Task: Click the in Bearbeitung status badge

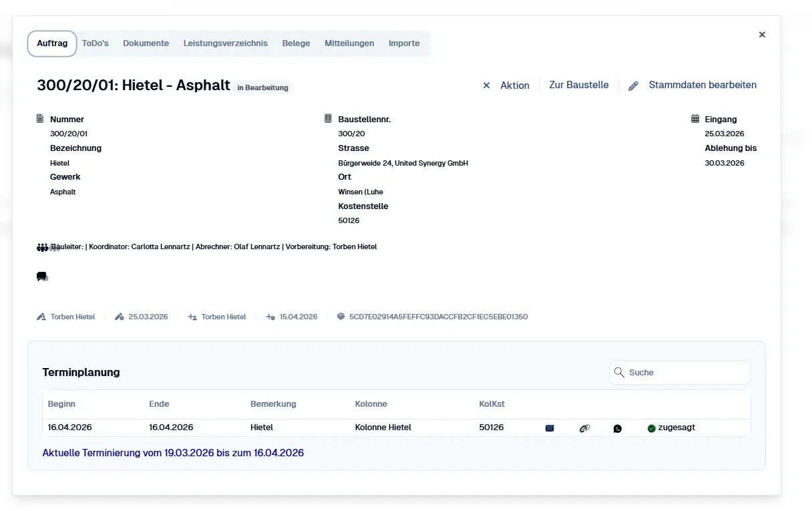Action: pyautogui.click(x=262, y=87)
